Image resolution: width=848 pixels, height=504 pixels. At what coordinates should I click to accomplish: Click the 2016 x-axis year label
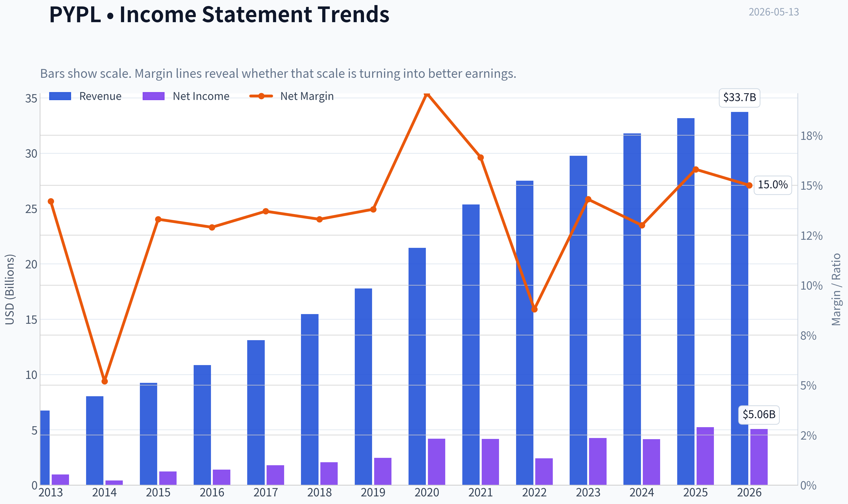(212, 492)
